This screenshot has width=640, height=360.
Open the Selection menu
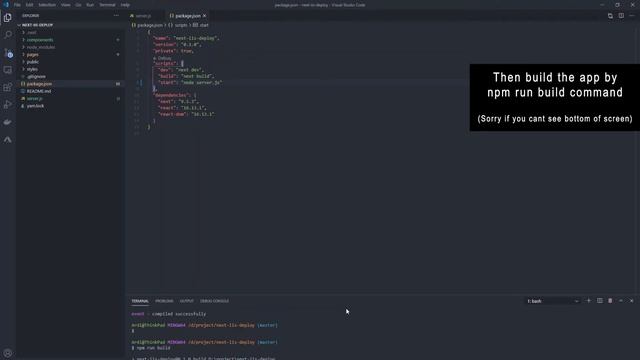(x=47, y=5)
